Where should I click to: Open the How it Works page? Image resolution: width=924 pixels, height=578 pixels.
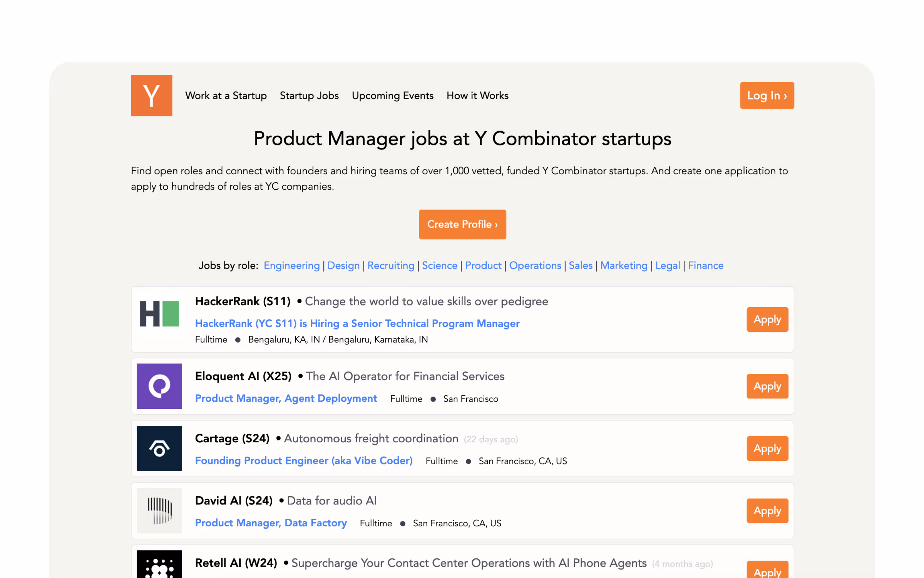(x=477, y=96)
